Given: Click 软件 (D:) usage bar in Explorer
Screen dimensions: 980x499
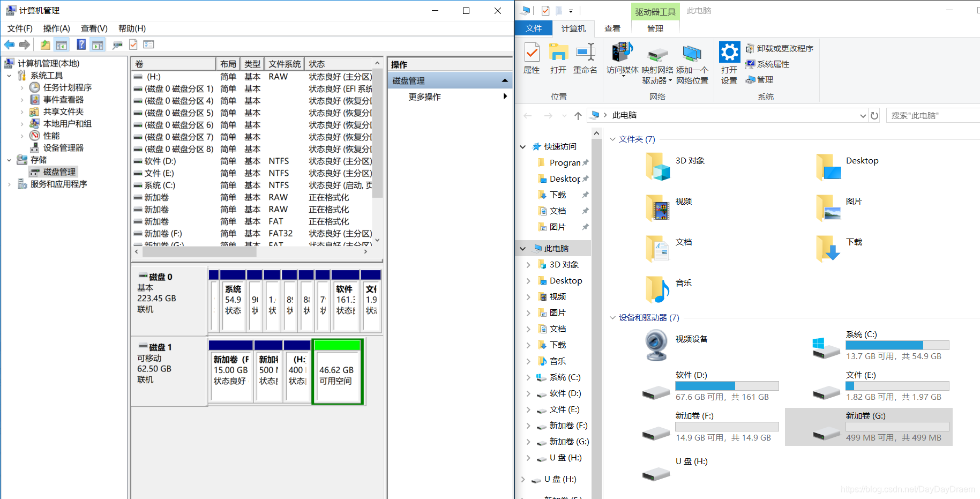Looking at the screenshot, I should click(x=727, y=386).
